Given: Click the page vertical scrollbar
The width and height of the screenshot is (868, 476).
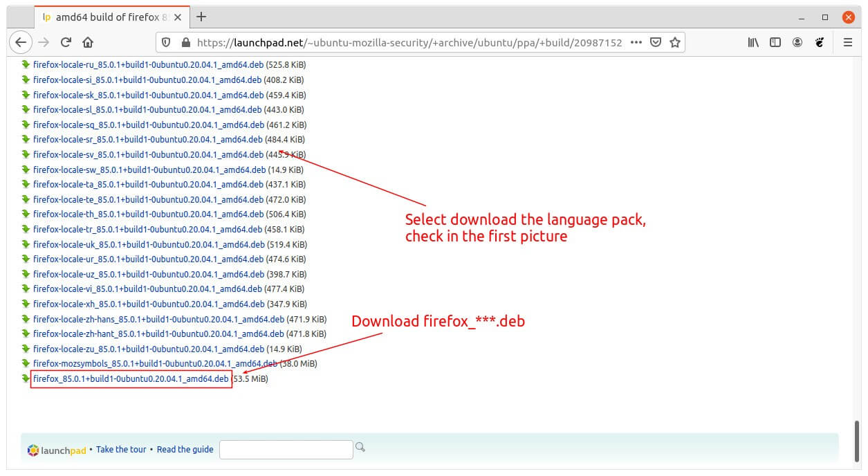Looking at the screenshot, I should tap(858, 441).
